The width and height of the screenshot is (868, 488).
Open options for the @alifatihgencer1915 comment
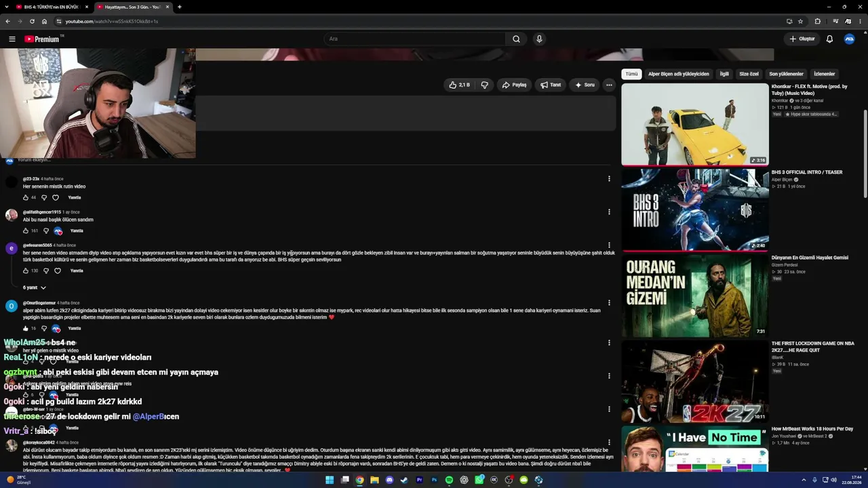609,212
